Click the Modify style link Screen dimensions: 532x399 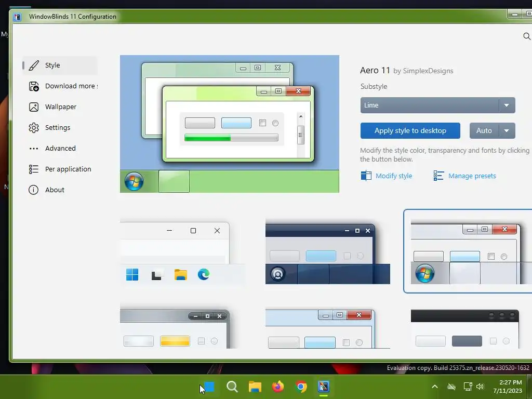coord(394,176)
